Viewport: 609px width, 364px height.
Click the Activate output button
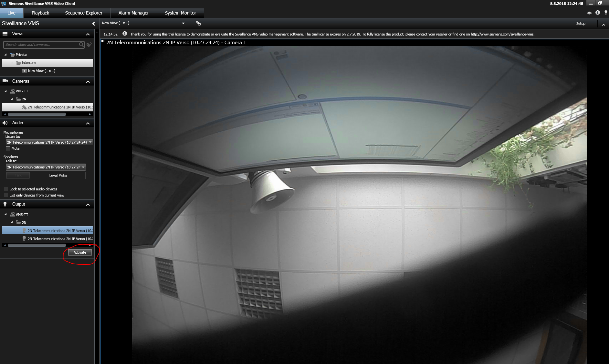tap(80, 252)
